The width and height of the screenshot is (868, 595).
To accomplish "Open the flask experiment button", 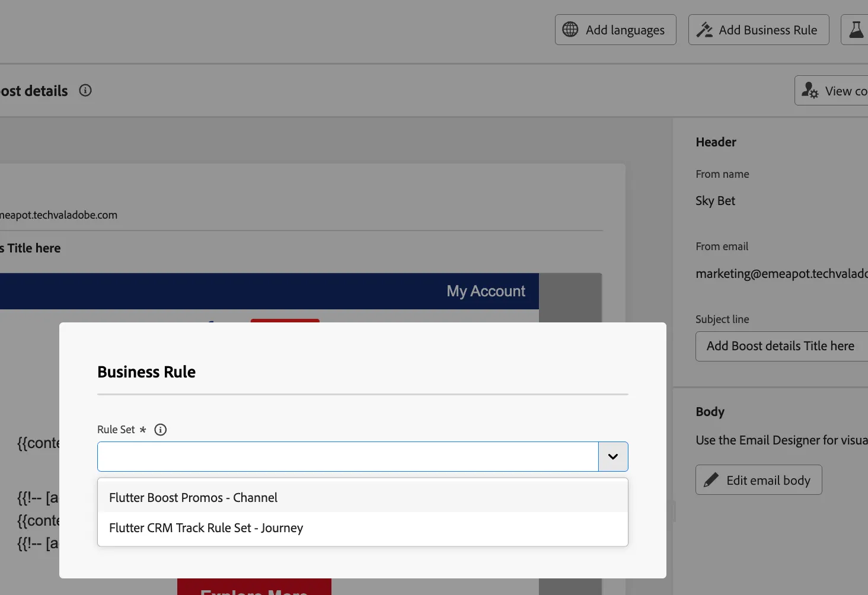I will [856, 30].
